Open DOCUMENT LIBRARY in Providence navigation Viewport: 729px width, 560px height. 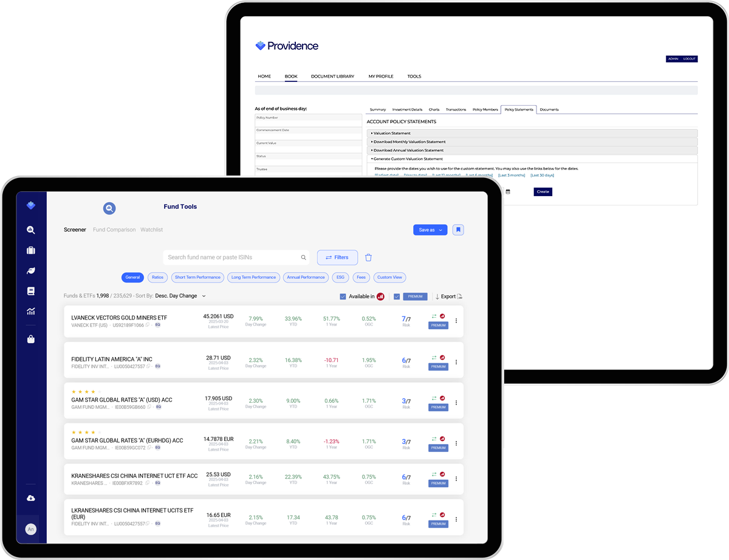point(332,77)
